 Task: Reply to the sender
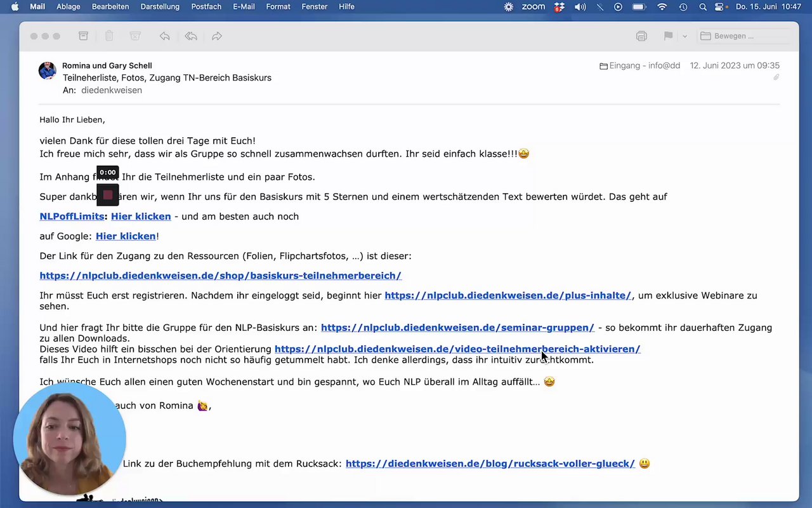[x=165, y=36]
